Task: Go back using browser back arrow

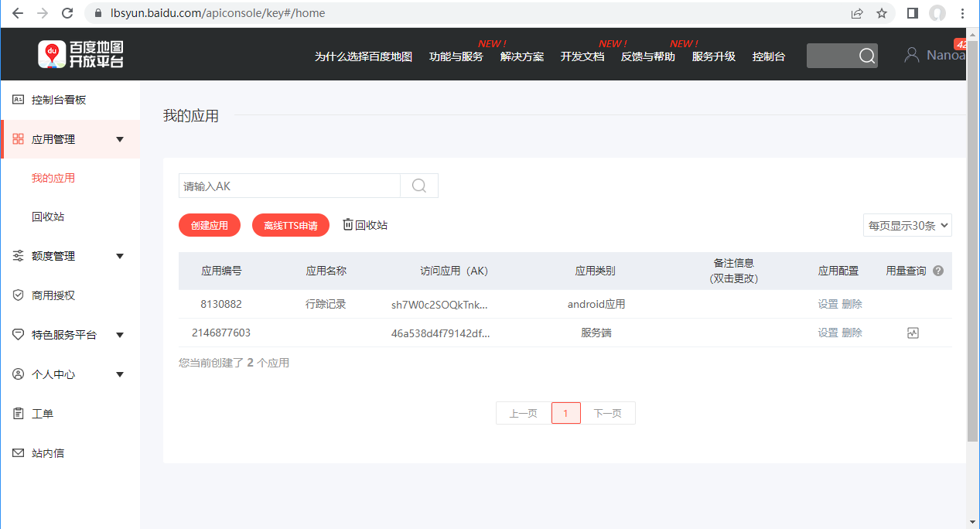Action: [18, 13]
